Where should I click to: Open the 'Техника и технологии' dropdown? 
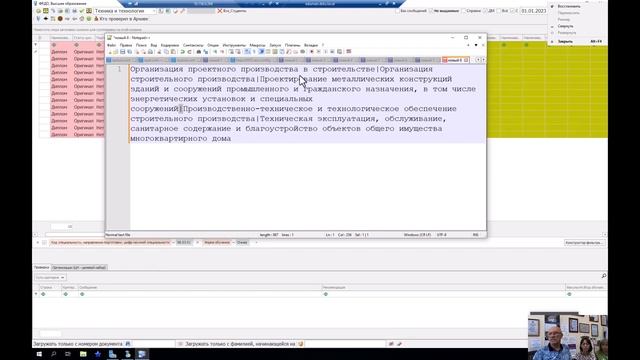(x=154, y=11)
